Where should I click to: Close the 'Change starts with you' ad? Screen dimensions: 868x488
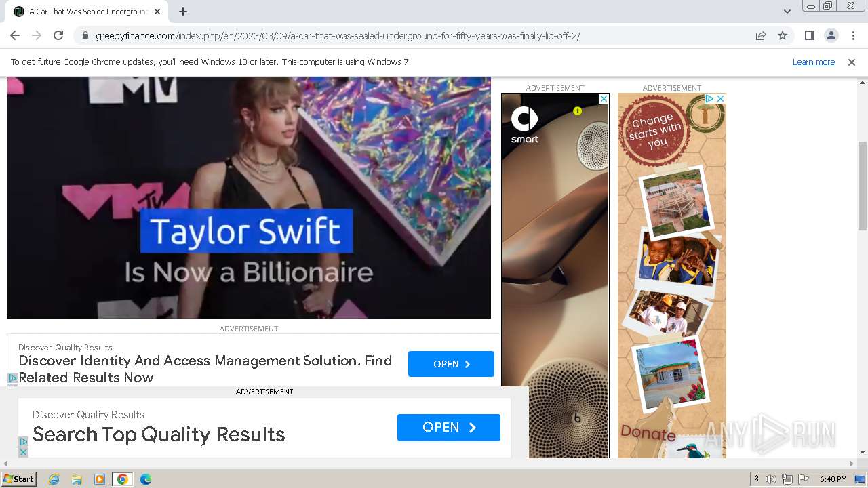[x=720, y=99]
